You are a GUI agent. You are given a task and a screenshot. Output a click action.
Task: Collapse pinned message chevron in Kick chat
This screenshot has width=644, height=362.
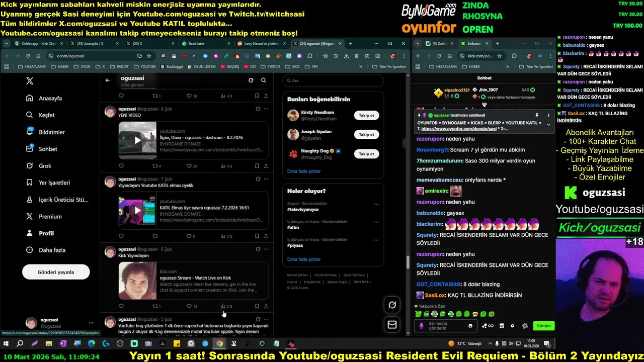coord(548,124)
